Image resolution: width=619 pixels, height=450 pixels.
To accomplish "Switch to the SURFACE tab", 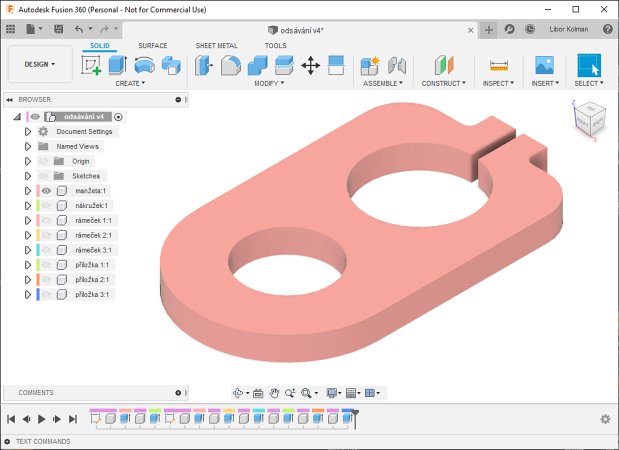I will tap(153, 46).
